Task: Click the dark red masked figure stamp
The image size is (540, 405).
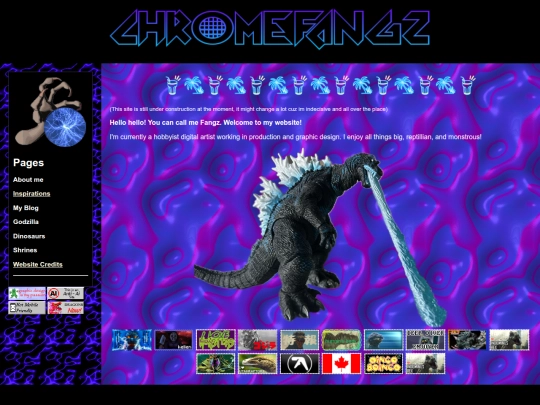Action: click(x=174, y=340)
